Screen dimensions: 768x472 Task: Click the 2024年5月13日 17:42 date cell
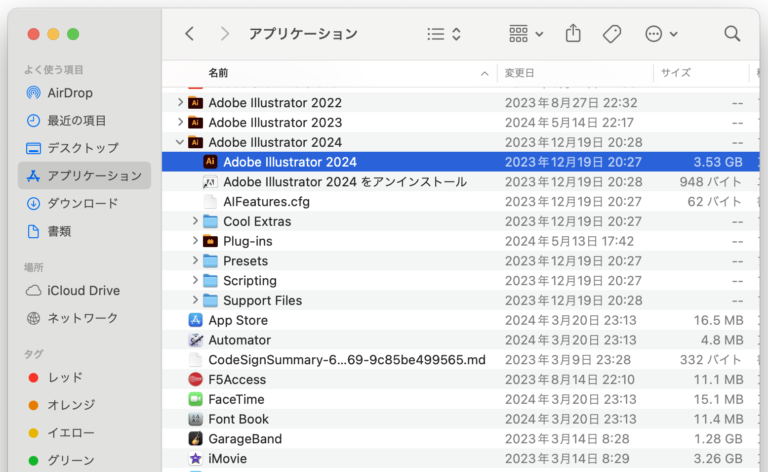(569, 241)
